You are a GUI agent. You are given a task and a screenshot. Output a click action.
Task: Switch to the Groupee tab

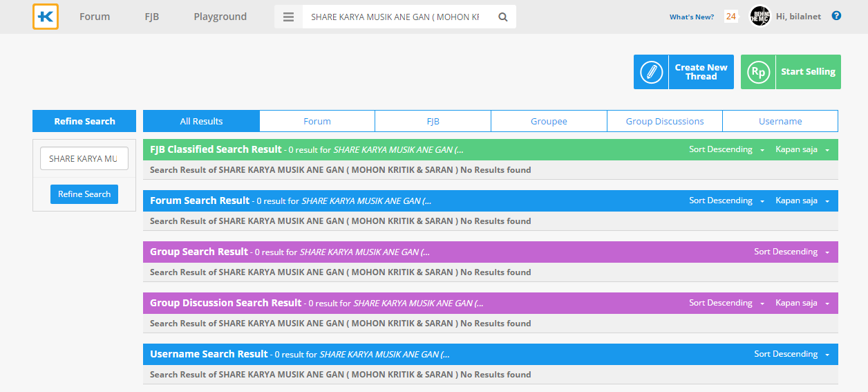click(x=549, y=121)
